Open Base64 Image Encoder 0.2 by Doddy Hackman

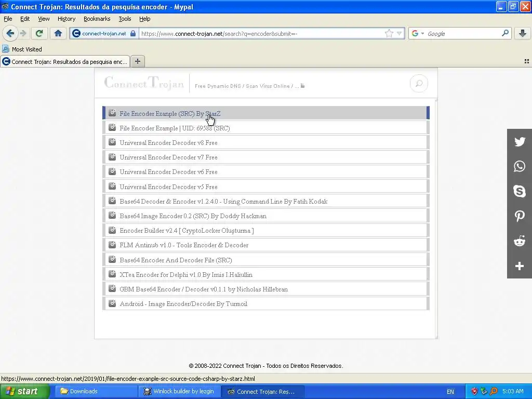pyautogui.click(x=266, y=216)
